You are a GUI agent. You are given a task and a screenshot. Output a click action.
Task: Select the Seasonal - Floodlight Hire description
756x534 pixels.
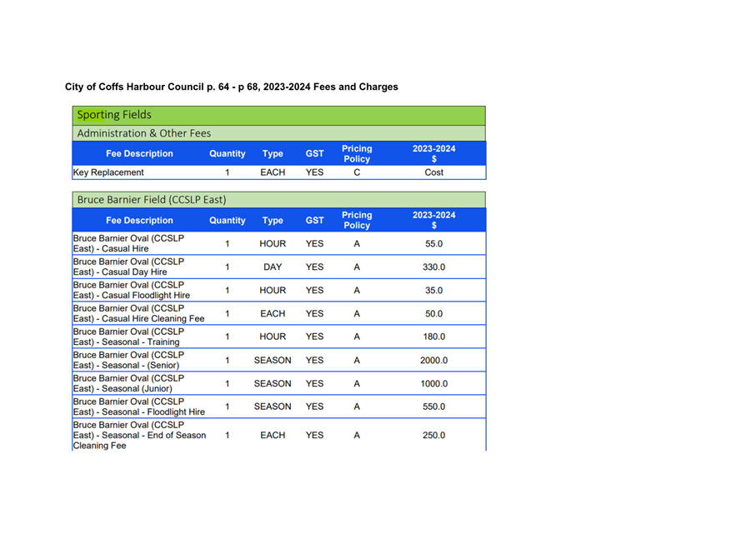pos(139,407)
